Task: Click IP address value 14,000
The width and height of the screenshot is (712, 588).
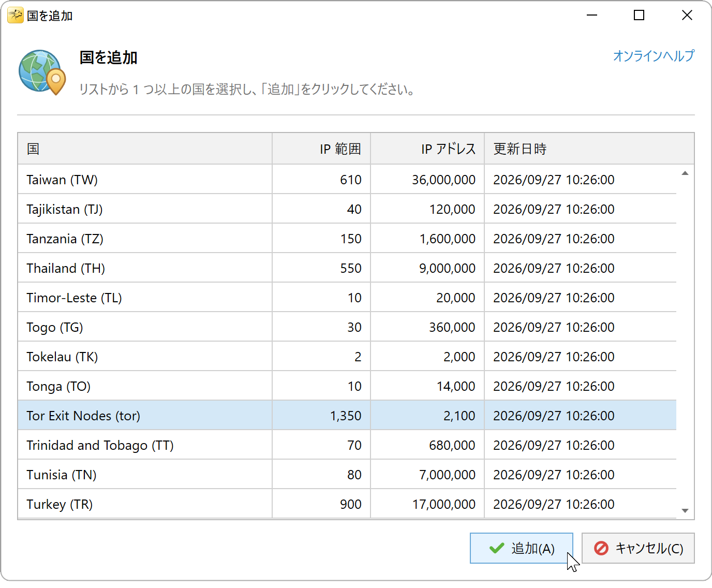Action: pyautogui.click(x=456, y=386)
